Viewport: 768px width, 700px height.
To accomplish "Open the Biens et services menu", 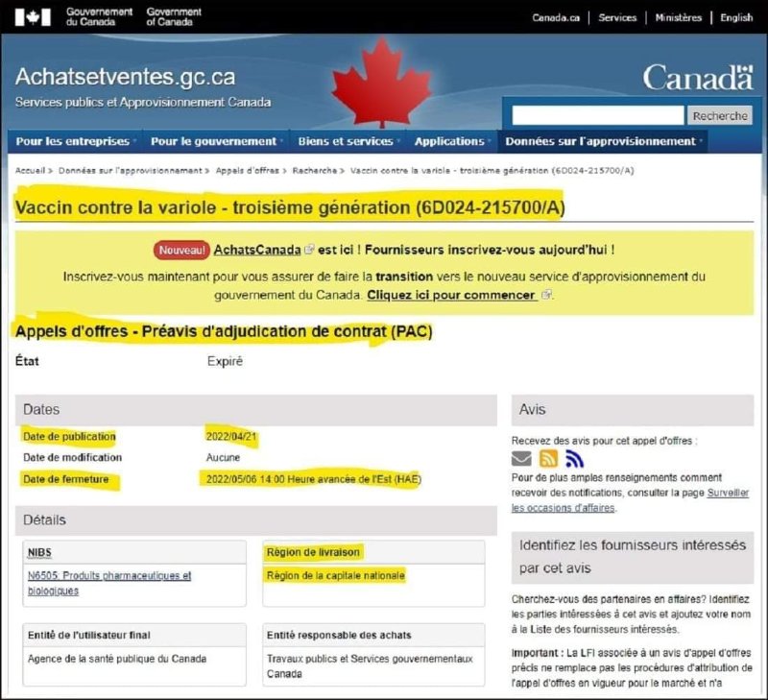I will 348,141.
